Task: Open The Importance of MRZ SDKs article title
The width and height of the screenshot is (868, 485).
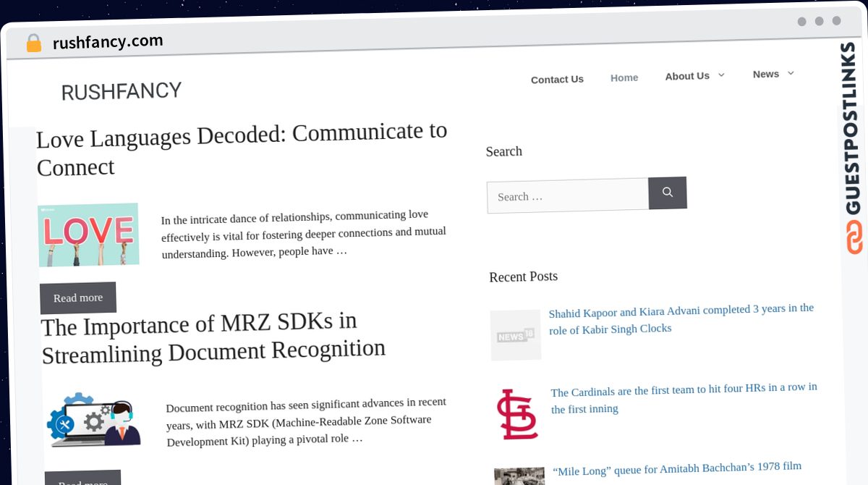Action: coord(213,338)
